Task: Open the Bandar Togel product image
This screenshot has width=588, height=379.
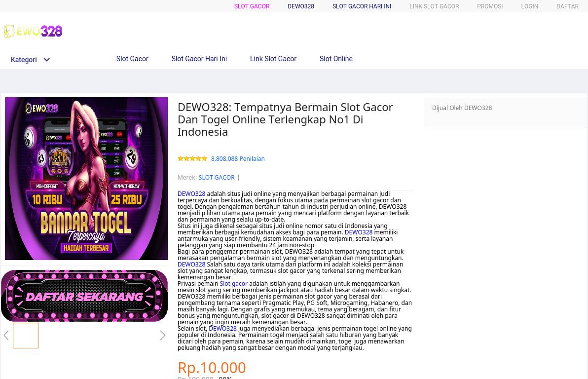Action: click(x=86, y=179)
